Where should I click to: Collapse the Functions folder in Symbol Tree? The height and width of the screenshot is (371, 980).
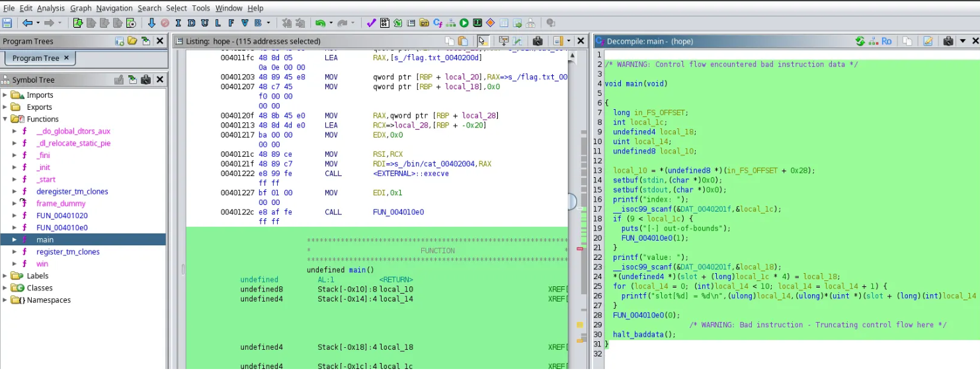[x=5, y=119]
